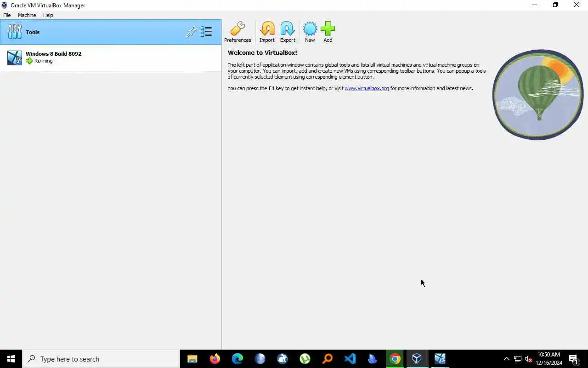Click the VirtualBox cube taskbar icon
Screen dimensions: 588x368
coord(417,359)
